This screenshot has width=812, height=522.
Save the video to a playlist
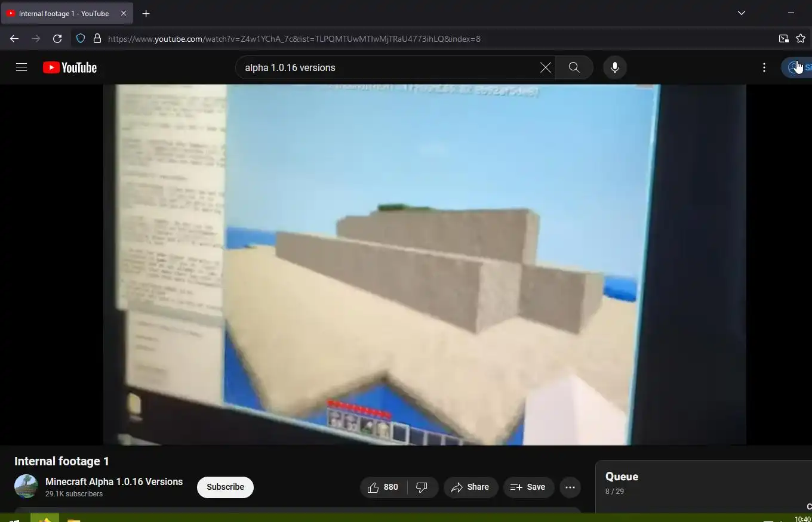[x=528, y=487]
